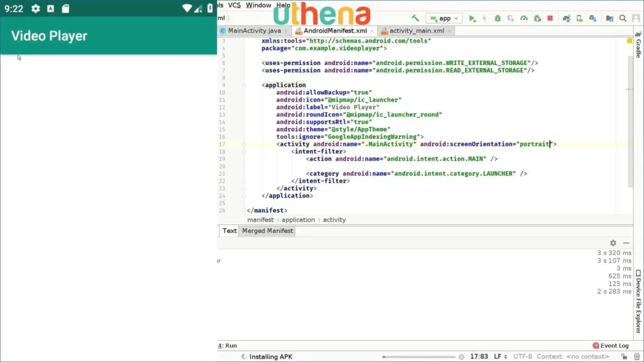This screenshot has width=644, height=362.
Task: Click the Context no context indicator
Action: click(x=573, y=356)
